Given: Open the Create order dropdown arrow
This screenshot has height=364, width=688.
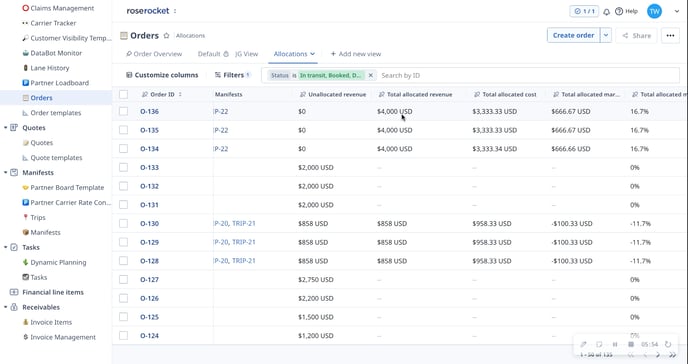Looking at the screenshot, I should pos(606,36).
